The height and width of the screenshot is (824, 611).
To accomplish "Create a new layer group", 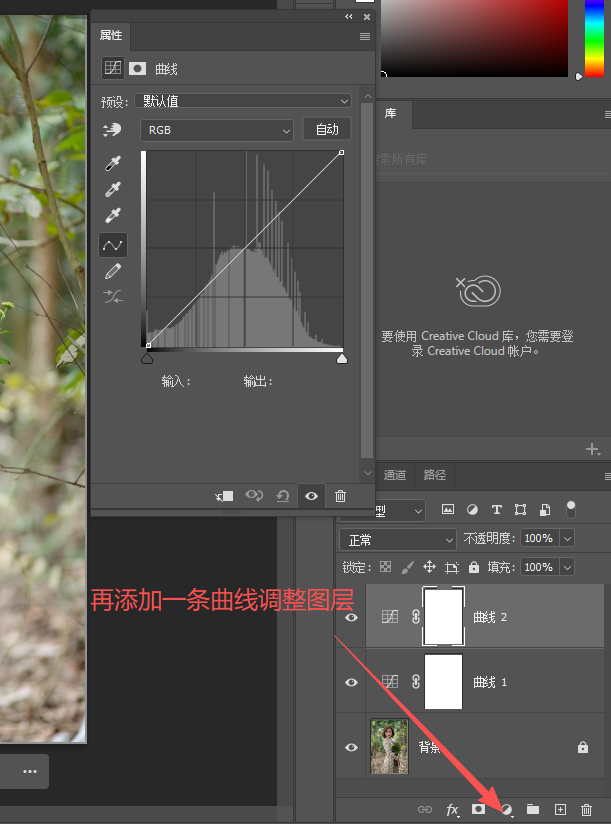I will 533,809.
